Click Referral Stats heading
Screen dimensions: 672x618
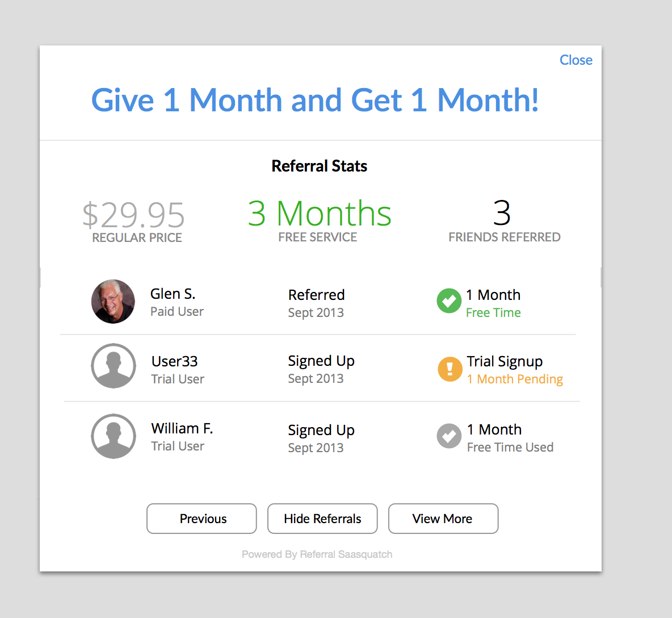click(320, 166)
